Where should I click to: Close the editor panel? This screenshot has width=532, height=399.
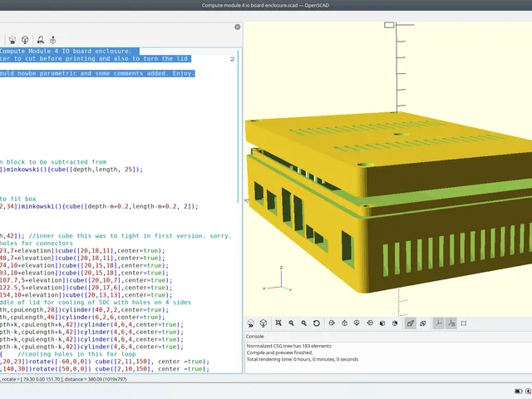(238, 27)
